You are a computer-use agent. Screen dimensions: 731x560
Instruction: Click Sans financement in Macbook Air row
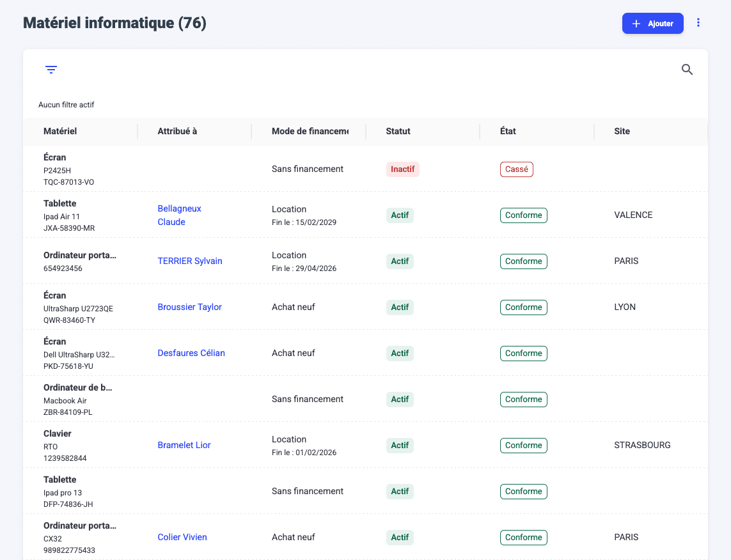(307, 400)
